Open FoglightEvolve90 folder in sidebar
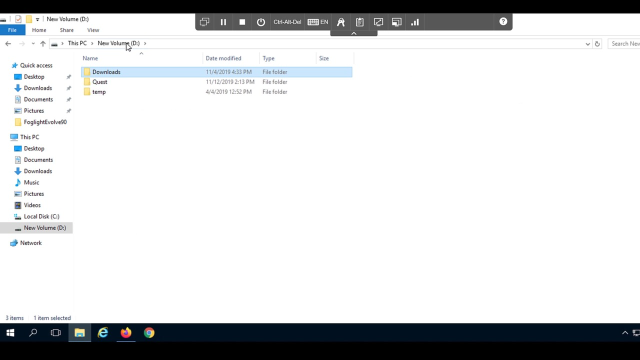 [x=45, y=122]
